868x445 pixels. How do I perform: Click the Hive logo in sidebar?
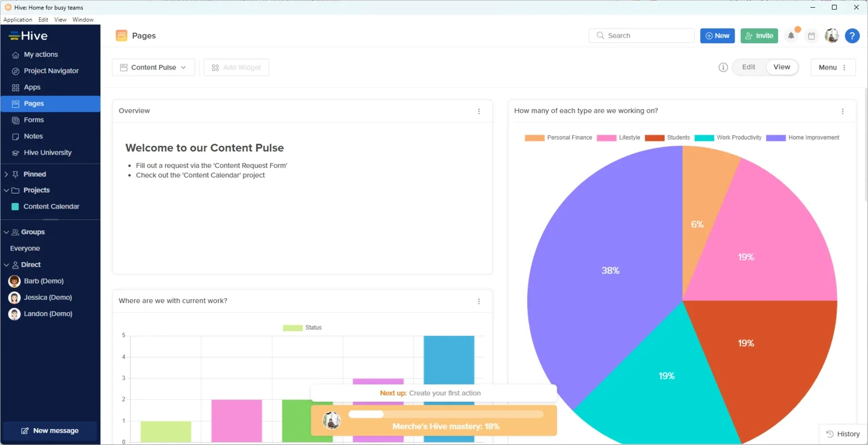(x=28, y=36)
